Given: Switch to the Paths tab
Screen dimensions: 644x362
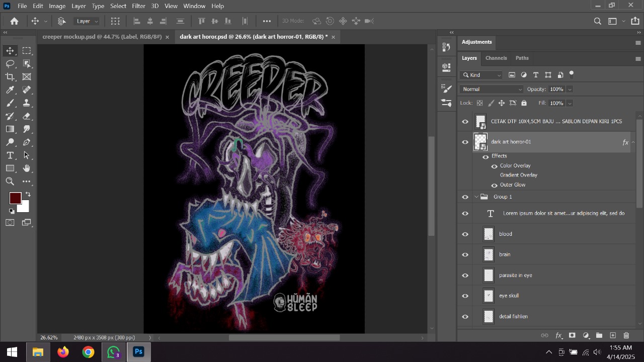Looking at the screenshot, I should coord(522,58).
